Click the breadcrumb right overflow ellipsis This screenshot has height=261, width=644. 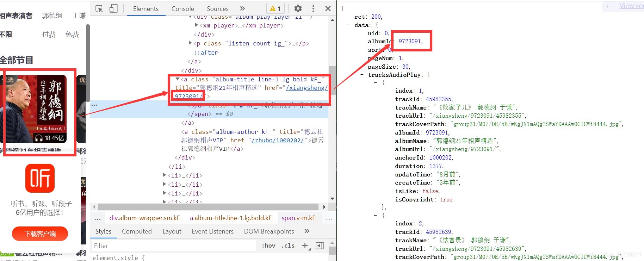tap(329, 218)
